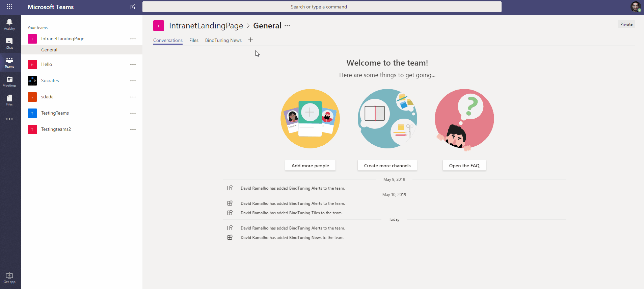644x289 pixels.
Task: Open the Meetings calendar
Action: point(9,81)
